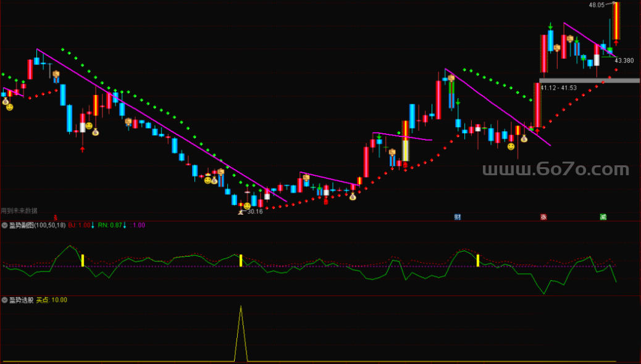Click the cyan arrow next to the BJ value

tap(93, 225)
